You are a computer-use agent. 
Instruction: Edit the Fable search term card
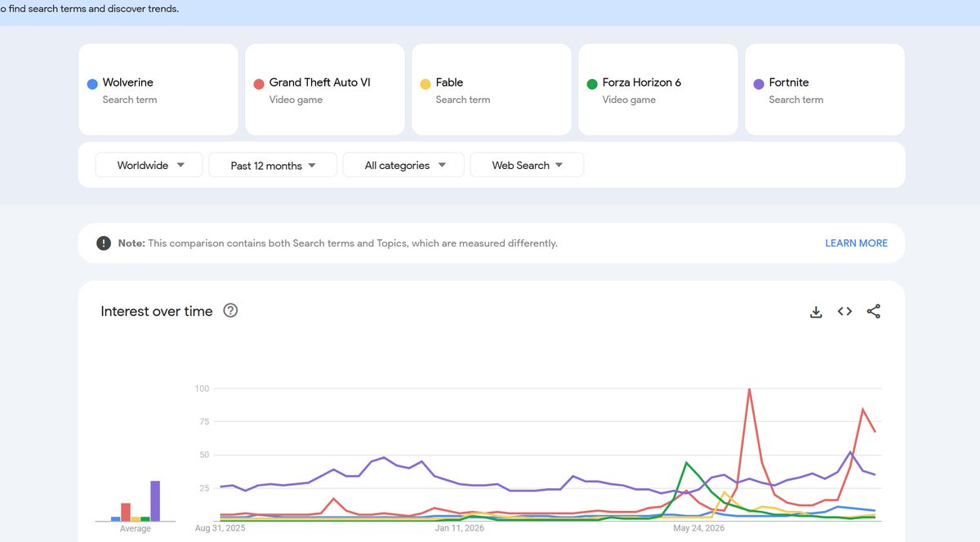492,90
